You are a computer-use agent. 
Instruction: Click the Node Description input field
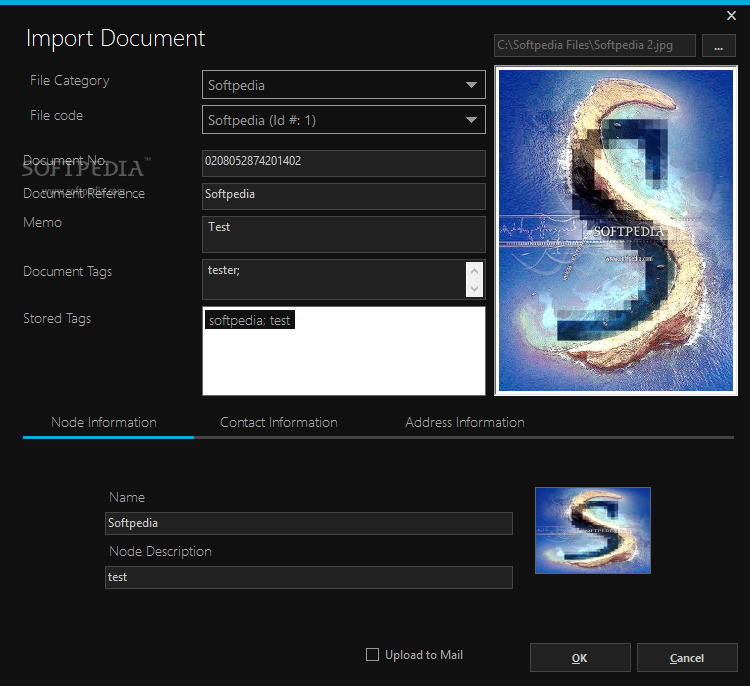(309, 577)
